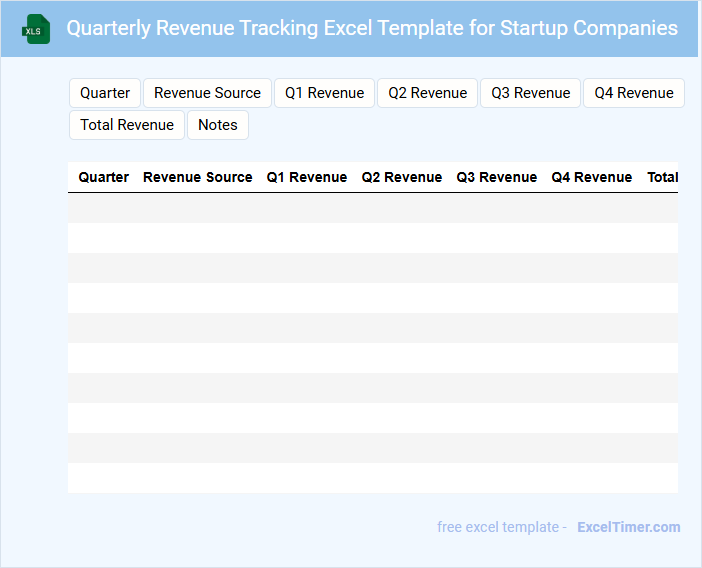Choose the Q4 Revenue tag button
The height and width of the screenshot is (568, 702).
(x=634, y=93)
